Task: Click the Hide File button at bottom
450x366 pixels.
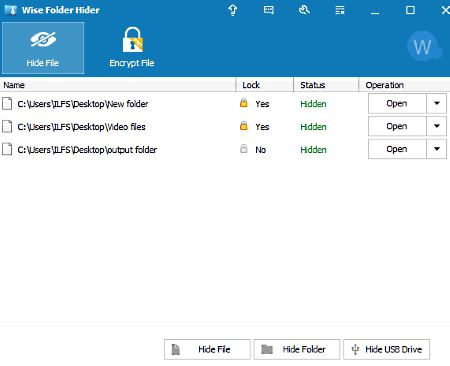Action: (207, 349)
